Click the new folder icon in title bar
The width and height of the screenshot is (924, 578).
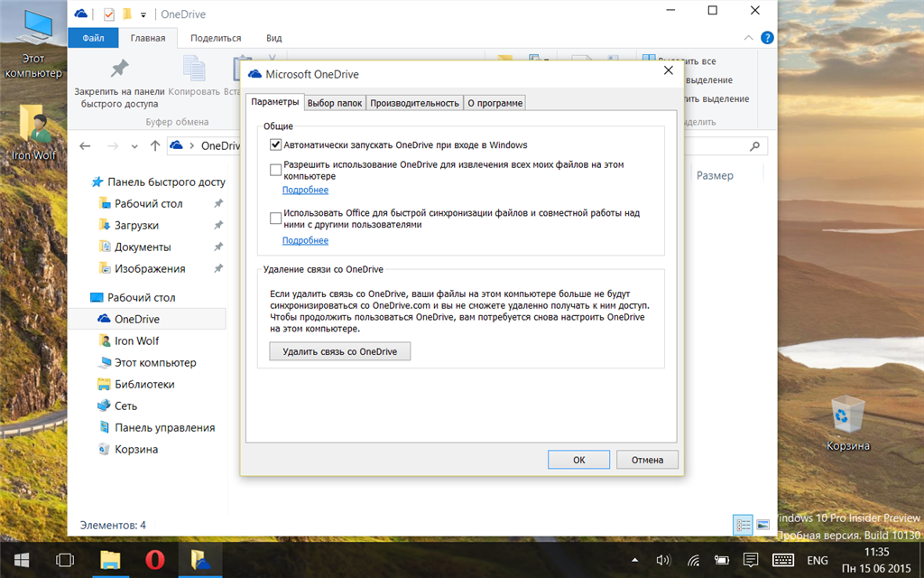pos(126,14)
